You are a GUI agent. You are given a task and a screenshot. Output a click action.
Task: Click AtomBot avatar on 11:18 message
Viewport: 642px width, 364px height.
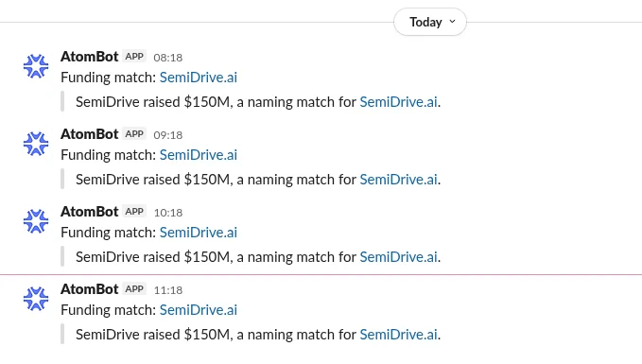click(36, 299)
